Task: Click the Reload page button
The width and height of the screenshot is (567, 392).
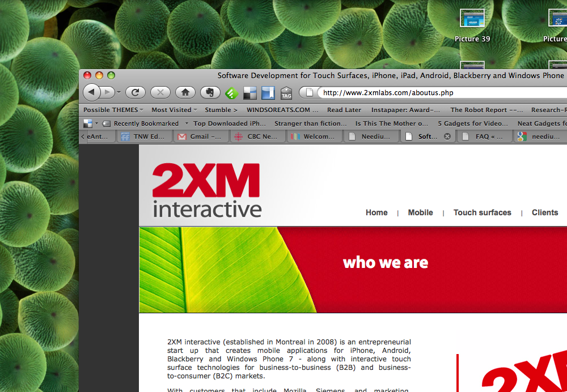Action: pyautogui.click(x=136, y=92)
